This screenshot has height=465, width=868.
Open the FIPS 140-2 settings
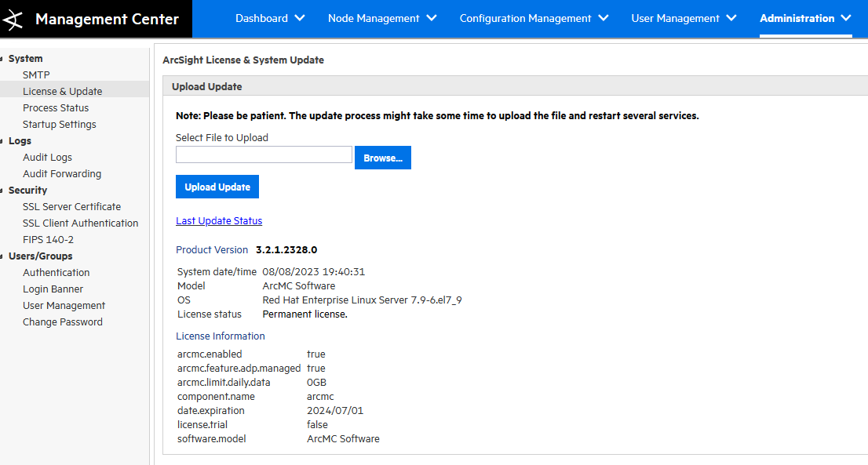tap(48, 239)
